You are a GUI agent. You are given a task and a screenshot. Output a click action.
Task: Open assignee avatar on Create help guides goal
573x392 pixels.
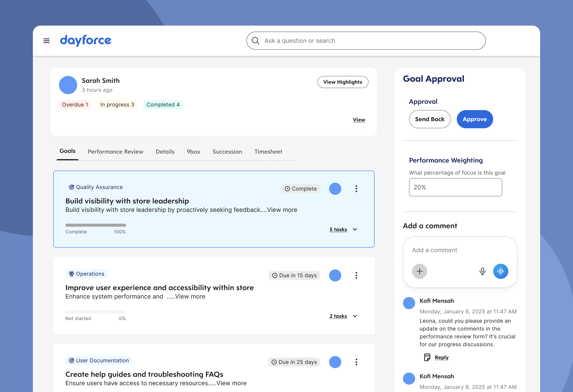click(335, 362)
